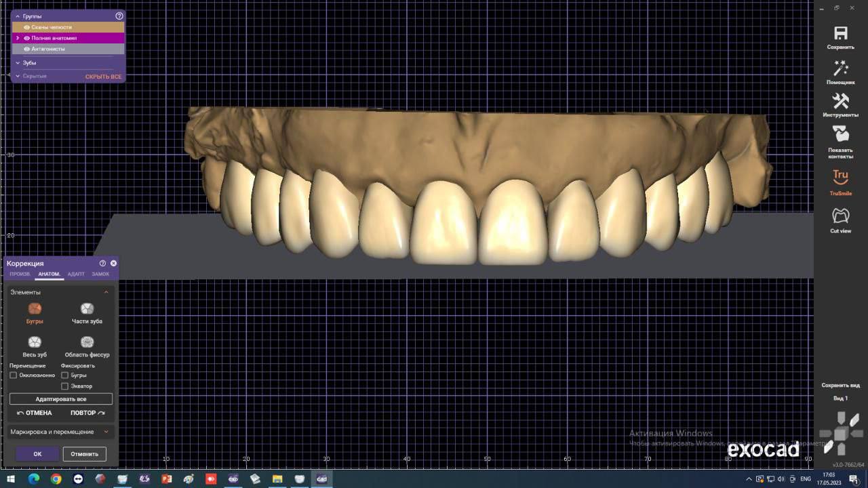
Task: Switch to the ЗАМОК tab
Action: (100, 274)
